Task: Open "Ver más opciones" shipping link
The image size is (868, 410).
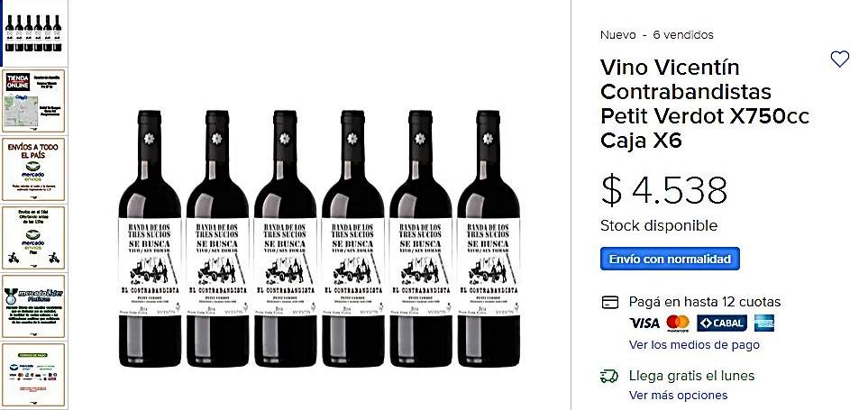Action: coord(678,396)
